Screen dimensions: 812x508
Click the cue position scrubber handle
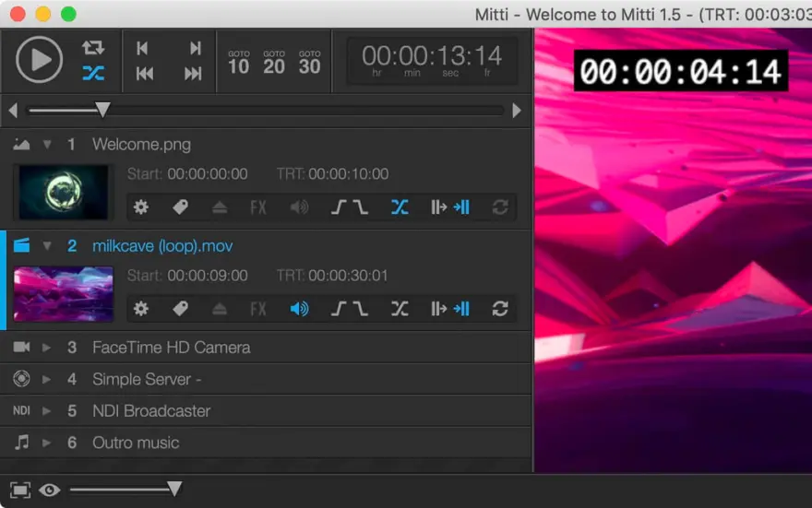coord(102,110)
